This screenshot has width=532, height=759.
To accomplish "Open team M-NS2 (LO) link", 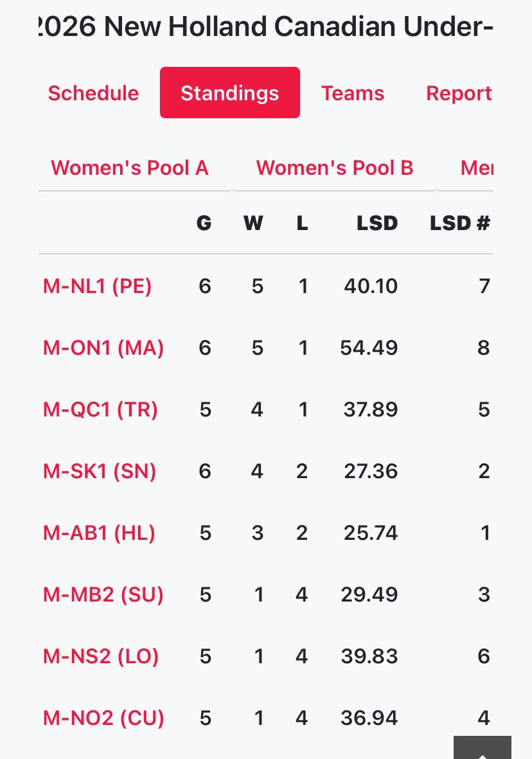I will pyautogui.click(x=101, y=656).
